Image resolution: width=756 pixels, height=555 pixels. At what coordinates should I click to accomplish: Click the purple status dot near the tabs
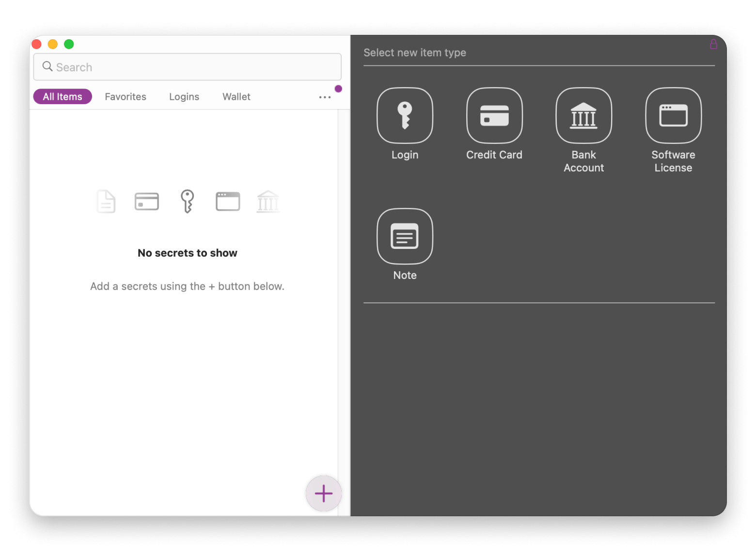pos(338,89)
